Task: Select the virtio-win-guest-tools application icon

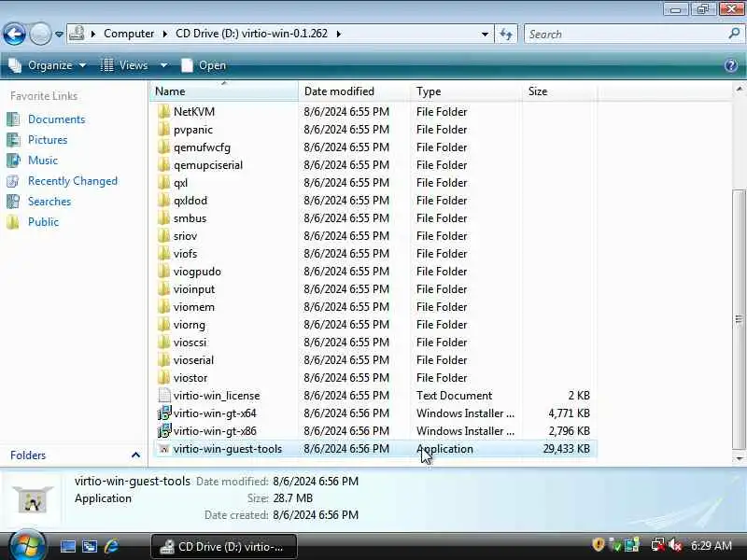Action: pos(164,449)
